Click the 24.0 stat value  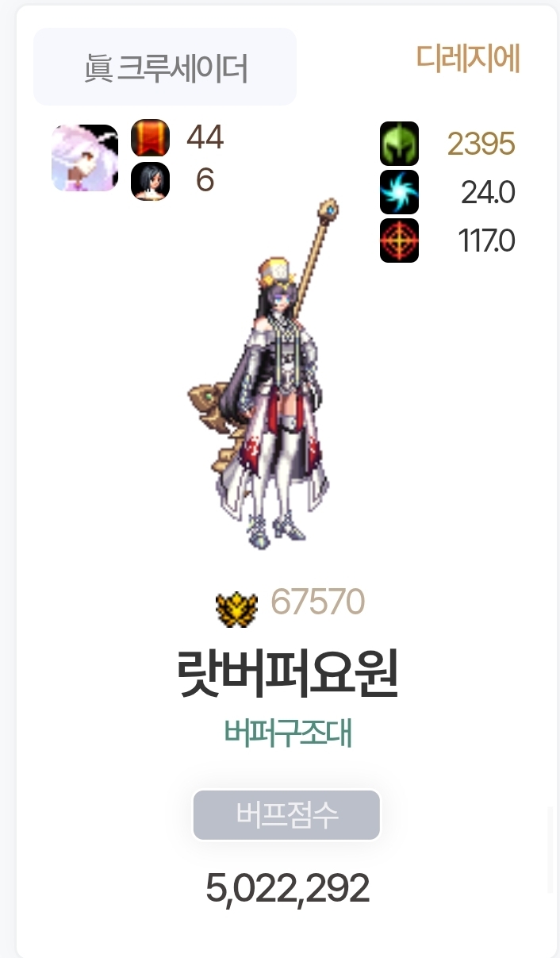point(488,193)
